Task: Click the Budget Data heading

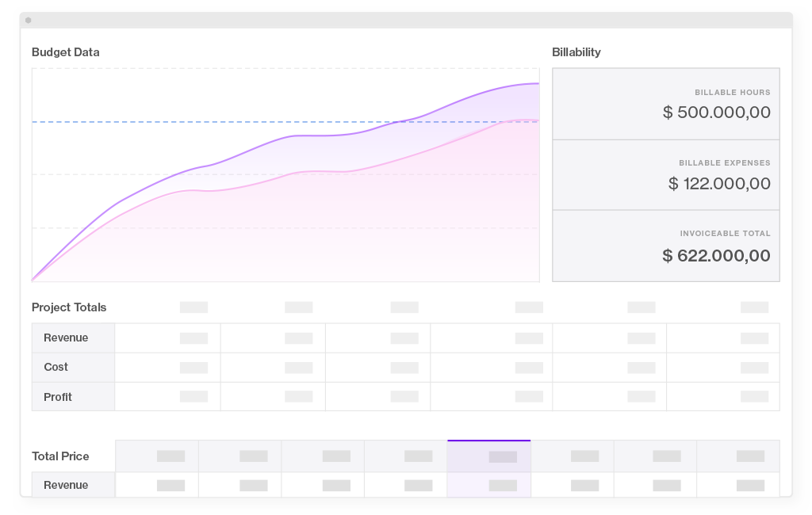Action: pyautogui.click(x=66, y=52)
